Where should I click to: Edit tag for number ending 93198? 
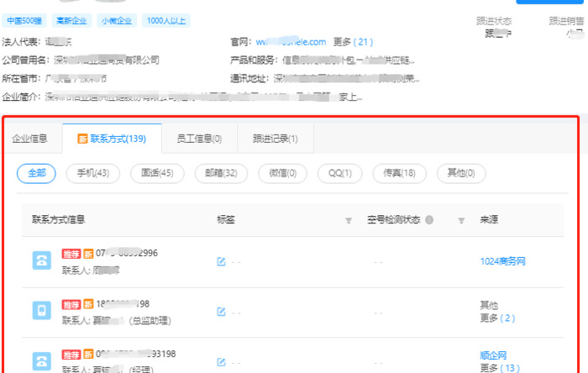[221, 362]
